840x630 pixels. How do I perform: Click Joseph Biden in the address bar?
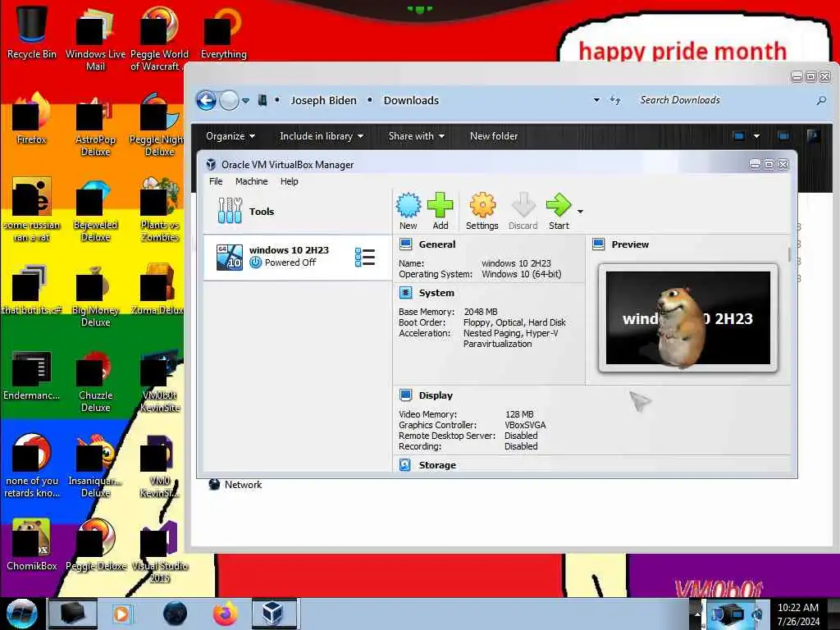pyautogui.click(x=323, y=100)
